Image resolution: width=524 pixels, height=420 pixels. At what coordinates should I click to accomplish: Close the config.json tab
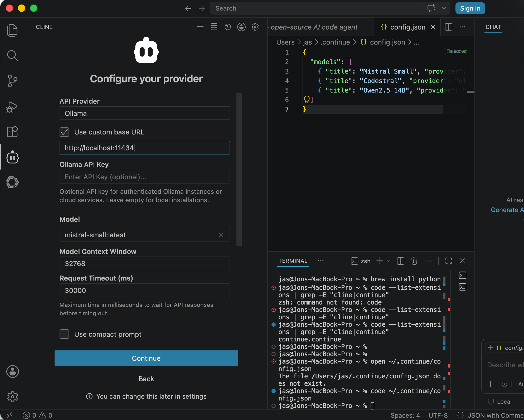pyautogui.click(x=433, y=27)
